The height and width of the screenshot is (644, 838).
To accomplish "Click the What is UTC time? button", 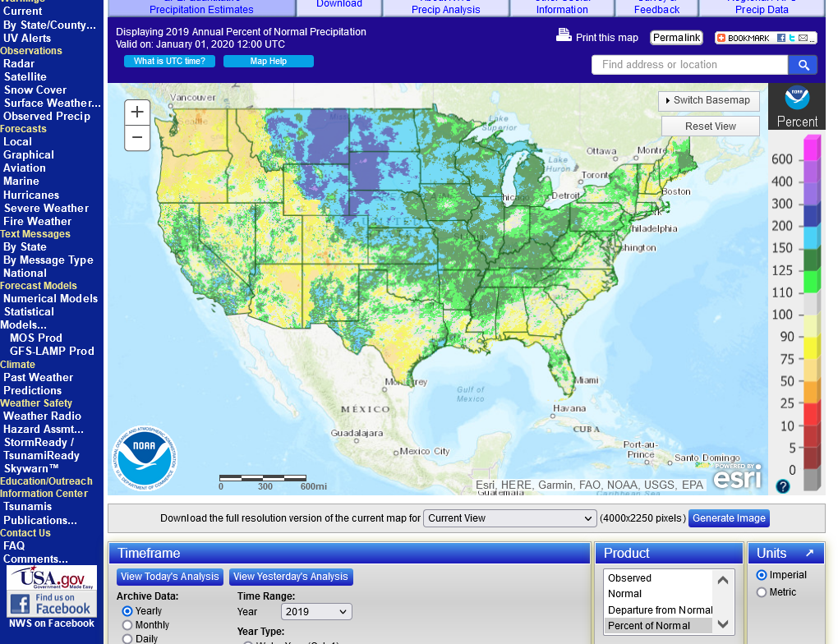I will pos(169,61).
